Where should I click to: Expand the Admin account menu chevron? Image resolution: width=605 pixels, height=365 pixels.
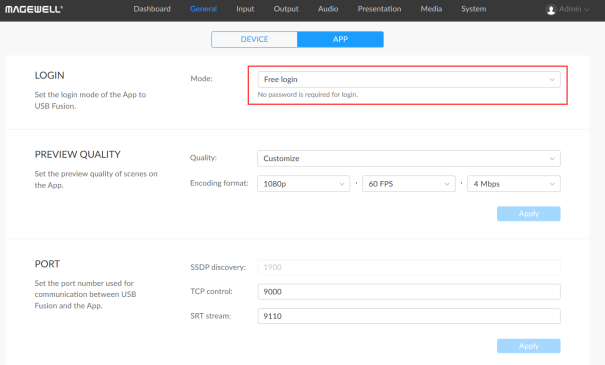point(587,9)
